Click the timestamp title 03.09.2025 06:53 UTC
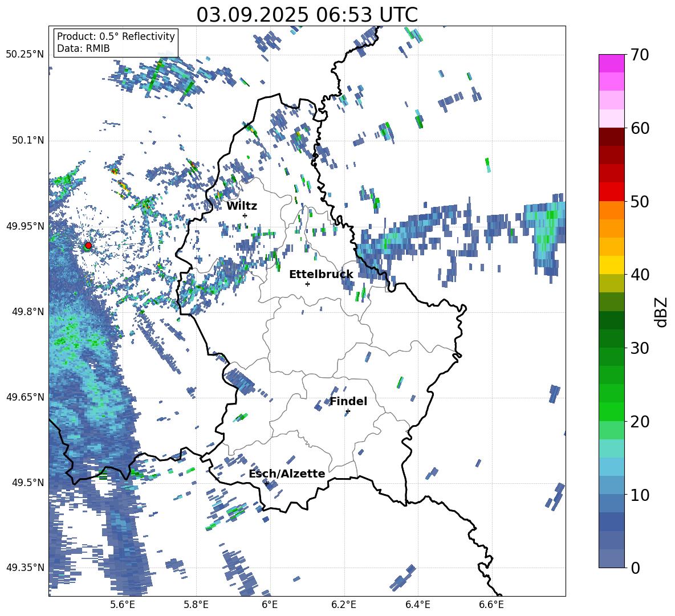Viewport: 675px width, 616px height. point(307,15)
